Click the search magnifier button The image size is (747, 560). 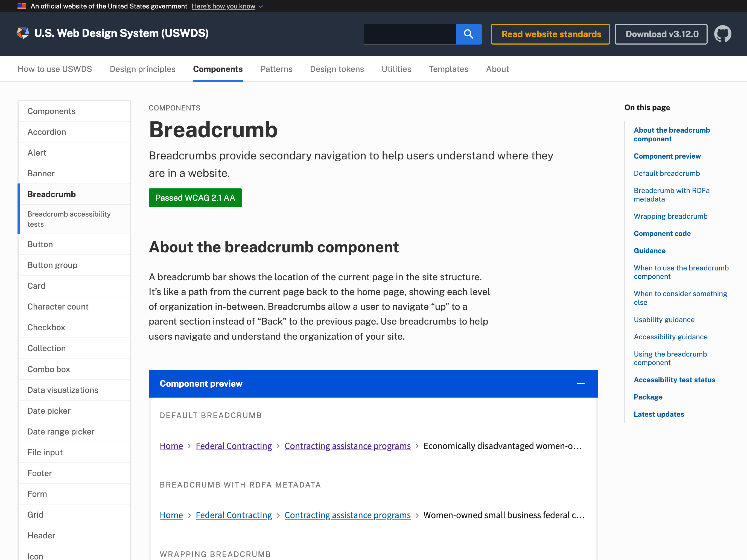coord(468,34)
